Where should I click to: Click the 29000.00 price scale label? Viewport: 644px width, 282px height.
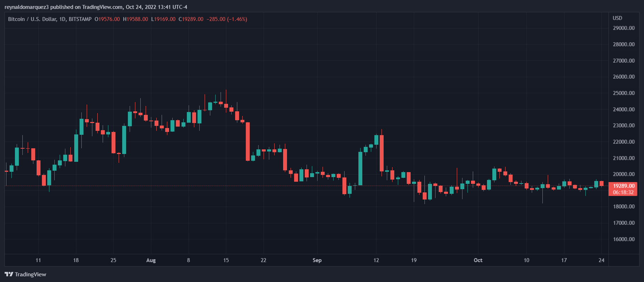(x=624, y=28)
